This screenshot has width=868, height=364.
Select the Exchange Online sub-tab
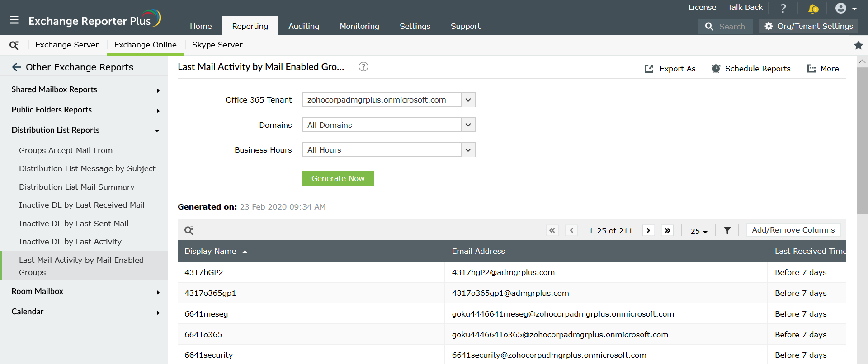(145, 45)
